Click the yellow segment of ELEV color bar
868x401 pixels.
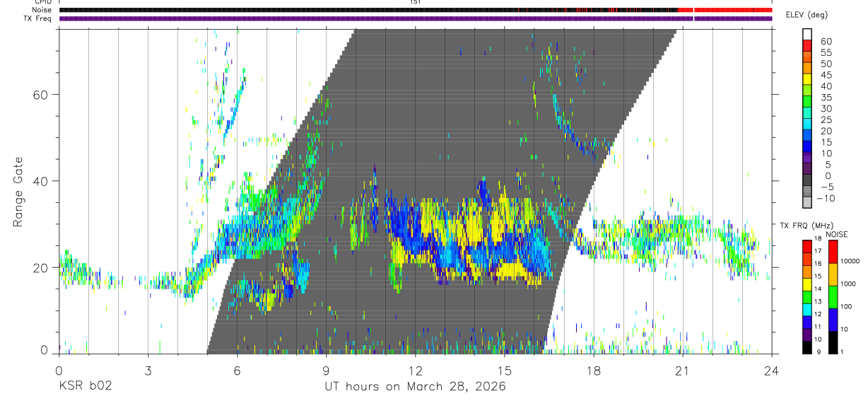coord(807,79)
